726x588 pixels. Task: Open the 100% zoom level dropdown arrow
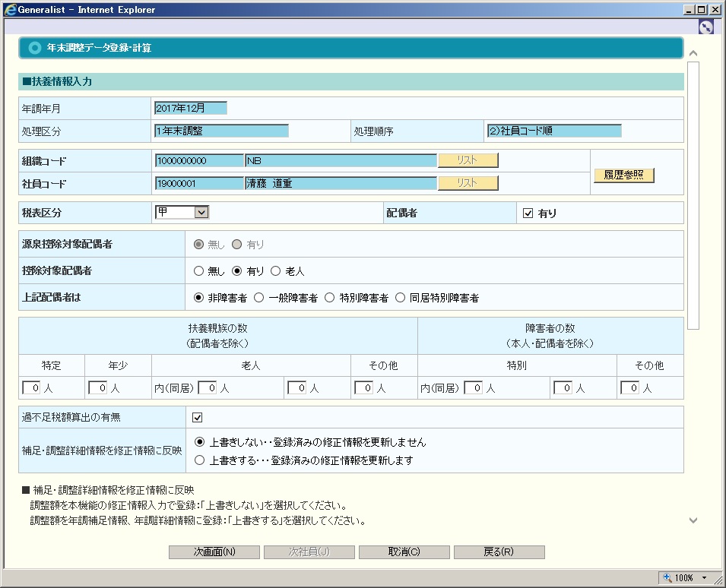[x=705, y=577]
